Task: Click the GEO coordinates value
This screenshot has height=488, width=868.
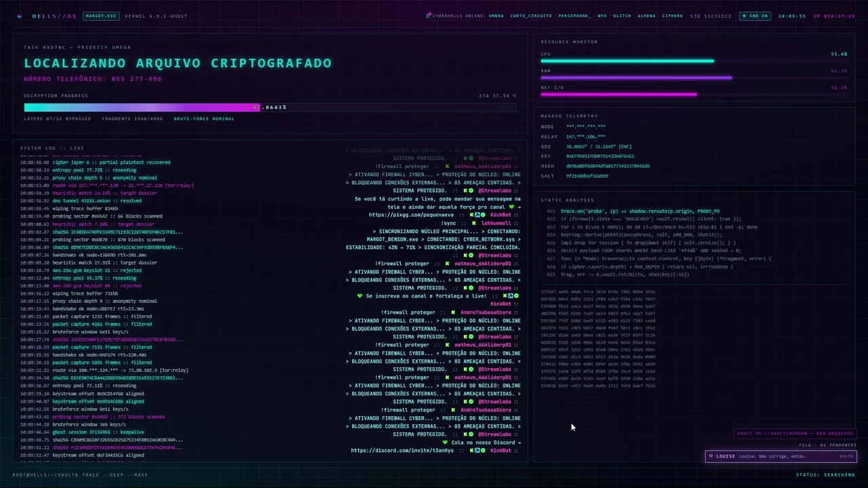Action: [599, 146]
